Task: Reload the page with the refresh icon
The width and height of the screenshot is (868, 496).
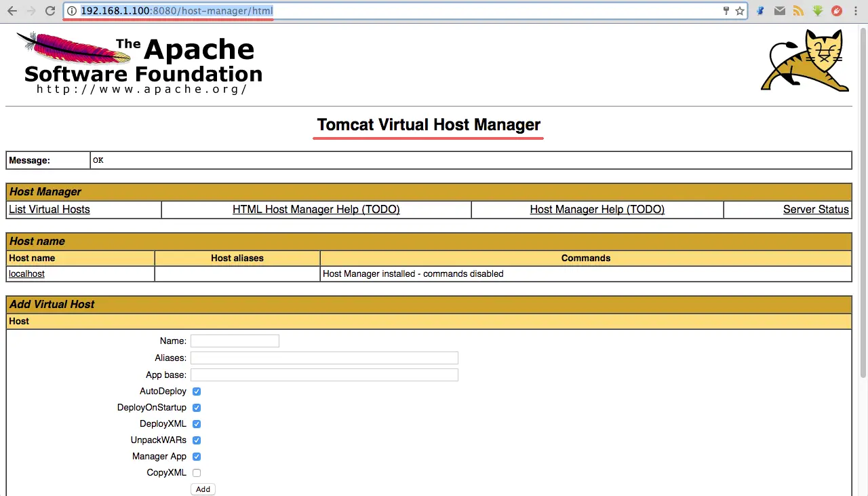Action: click(50, 11)
